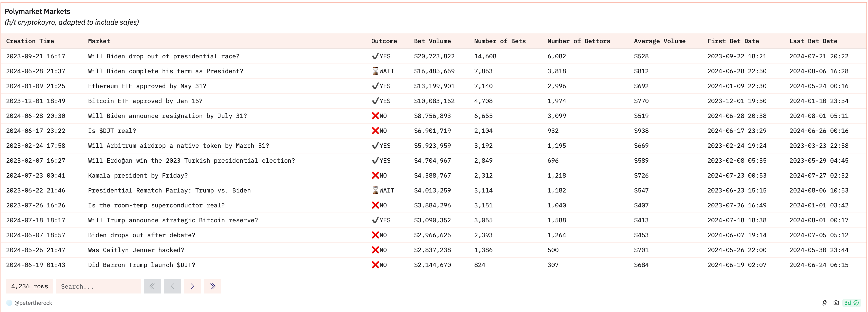
Task: Open the @petertherock author link
Action: [33, 303]
